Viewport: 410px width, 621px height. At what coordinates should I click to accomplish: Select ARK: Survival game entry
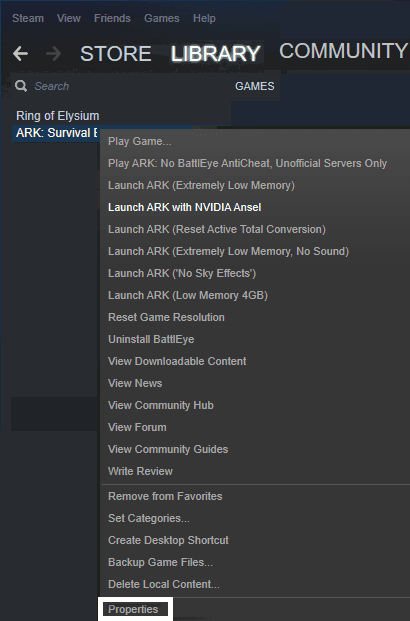pos(56,133)
